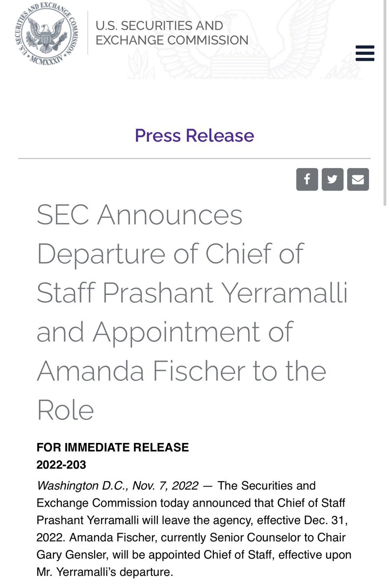Share the press release on Facebook
The height and width of the screenshot is (588, 389).
click(307, 179)
